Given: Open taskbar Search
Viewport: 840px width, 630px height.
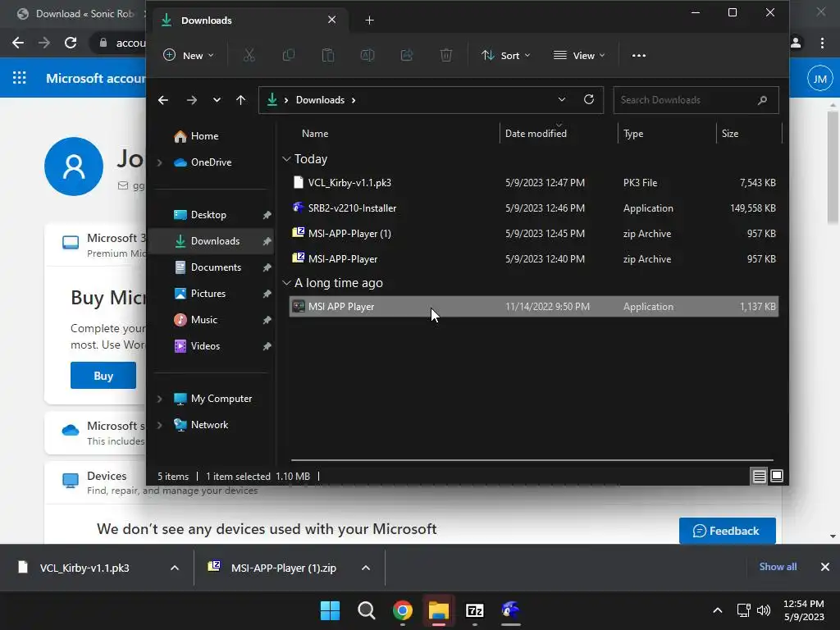Looking at the screenshot, I should [x=367, y=610].
